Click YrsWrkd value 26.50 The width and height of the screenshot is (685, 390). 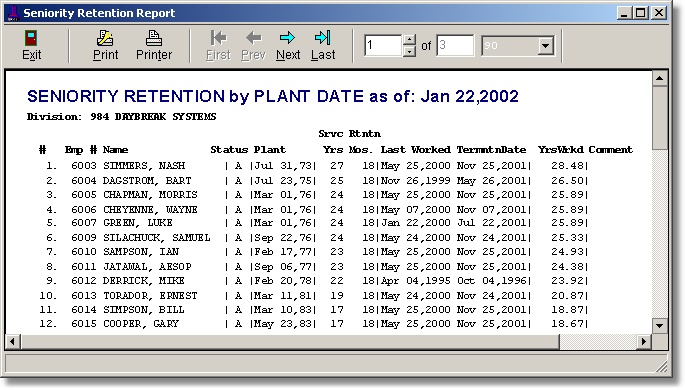pyautogui.click(x=567, y=180)
